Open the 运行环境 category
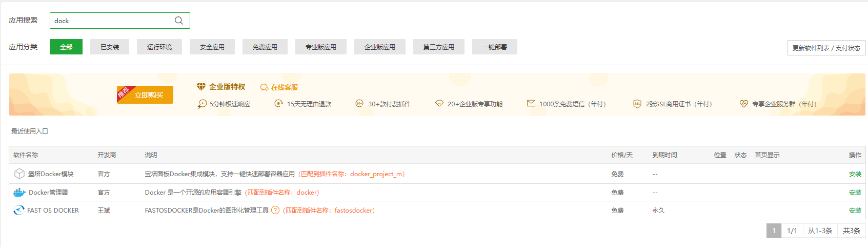 point(159,47)
